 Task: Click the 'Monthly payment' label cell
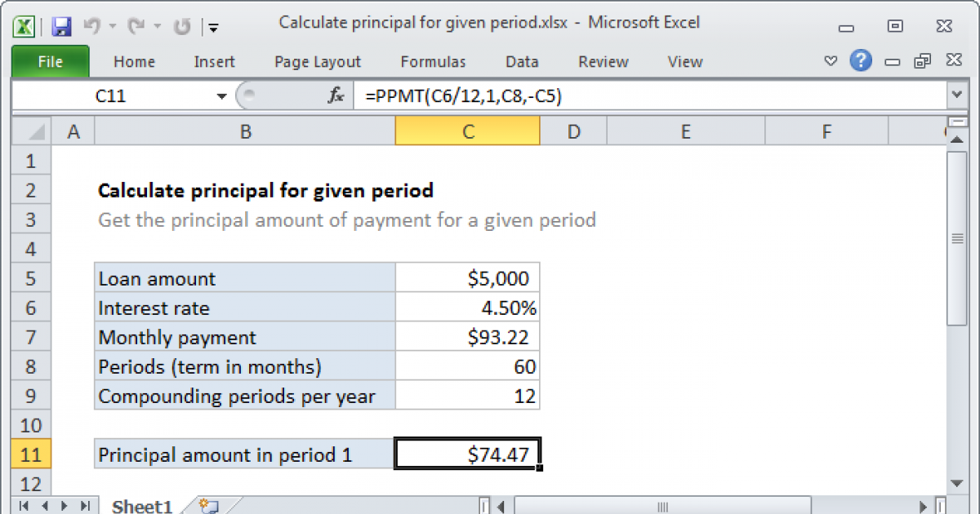245,337
